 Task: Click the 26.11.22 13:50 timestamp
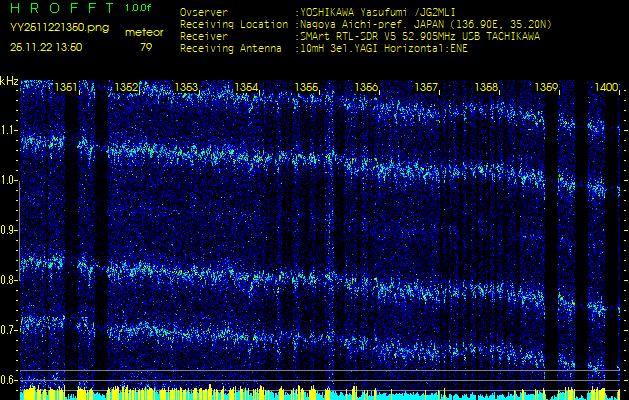pos(46,47)
